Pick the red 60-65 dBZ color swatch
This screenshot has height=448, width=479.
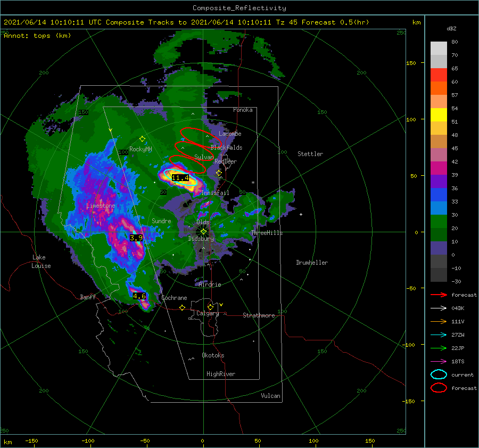(439, 75)
